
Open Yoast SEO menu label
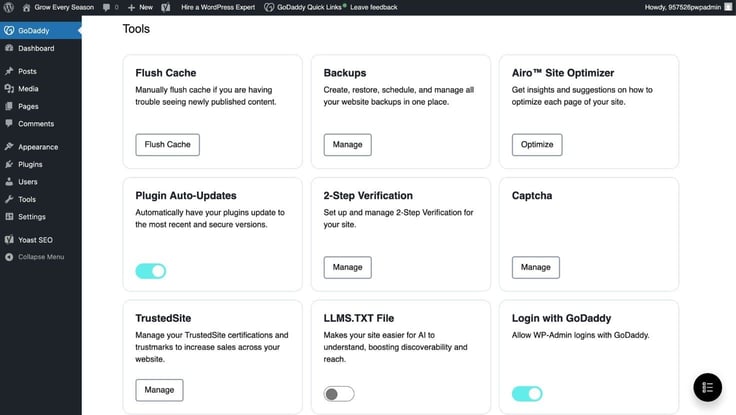pyautogui.click(x=35, y=240)
